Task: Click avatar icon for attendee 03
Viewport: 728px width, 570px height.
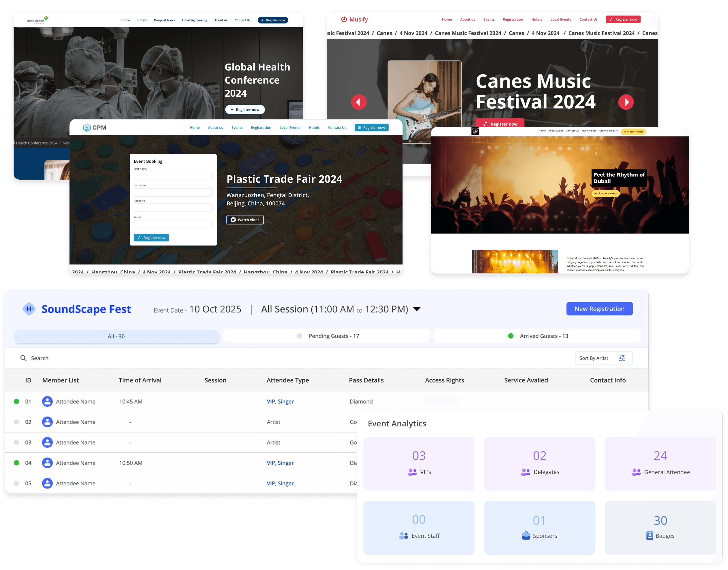Action: coord(47,442)
